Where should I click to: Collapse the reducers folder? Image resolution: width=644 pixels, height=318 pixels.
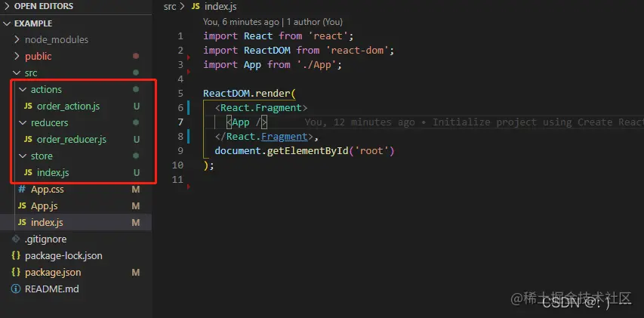49,123
